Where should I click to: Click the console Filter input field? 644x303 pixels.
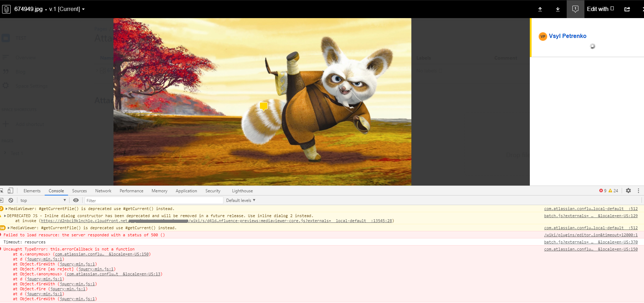[154, 200]
